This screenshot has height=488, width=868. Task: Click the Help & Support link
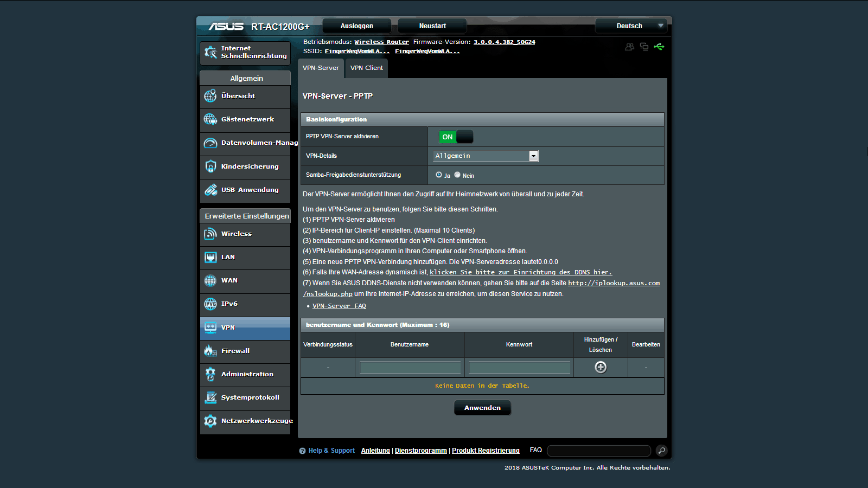pos(331,451)
